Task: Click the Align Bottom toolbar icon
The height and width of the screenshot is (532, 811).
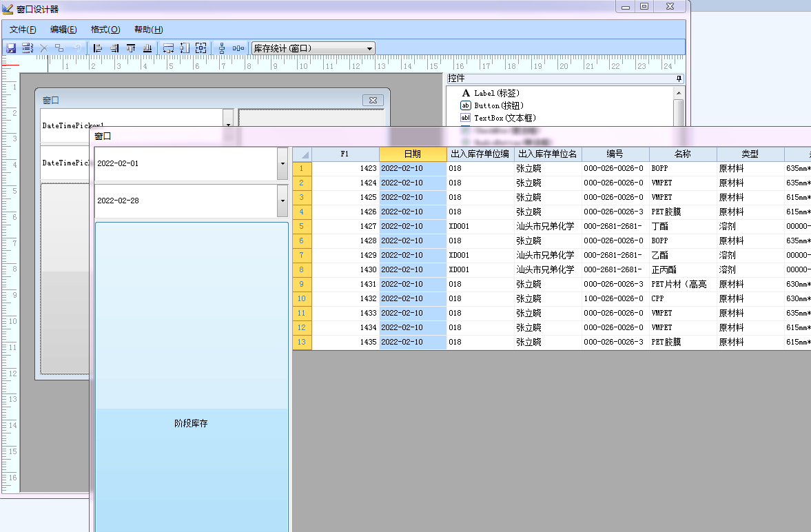Action: [147, 48]
